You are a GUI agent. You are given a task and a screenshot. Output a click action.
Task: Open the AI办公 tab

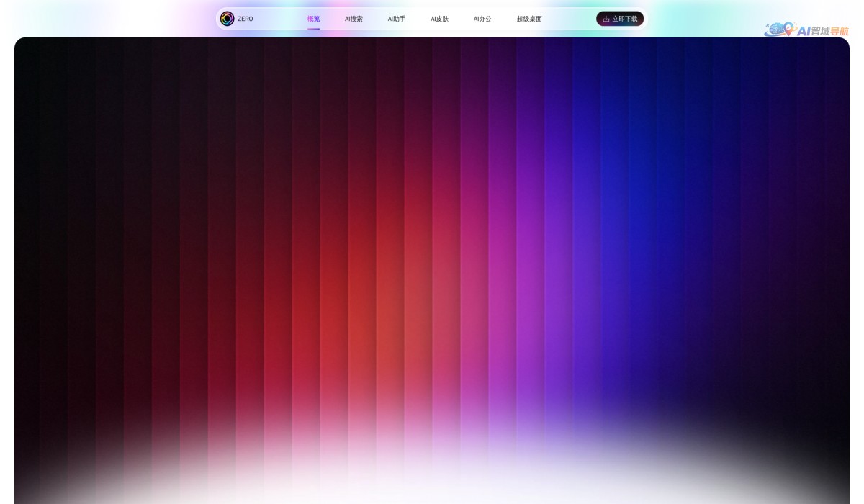coord(482,19)
